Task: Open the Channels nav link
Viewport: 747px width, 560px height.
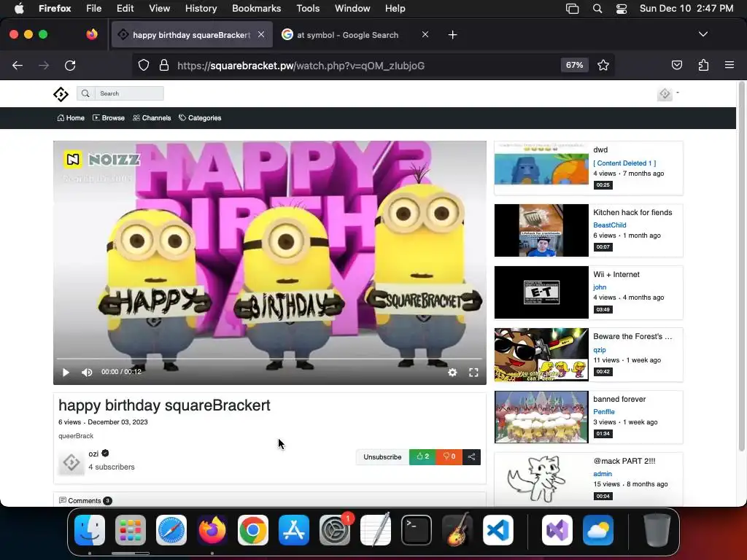Action: point(152,118)
